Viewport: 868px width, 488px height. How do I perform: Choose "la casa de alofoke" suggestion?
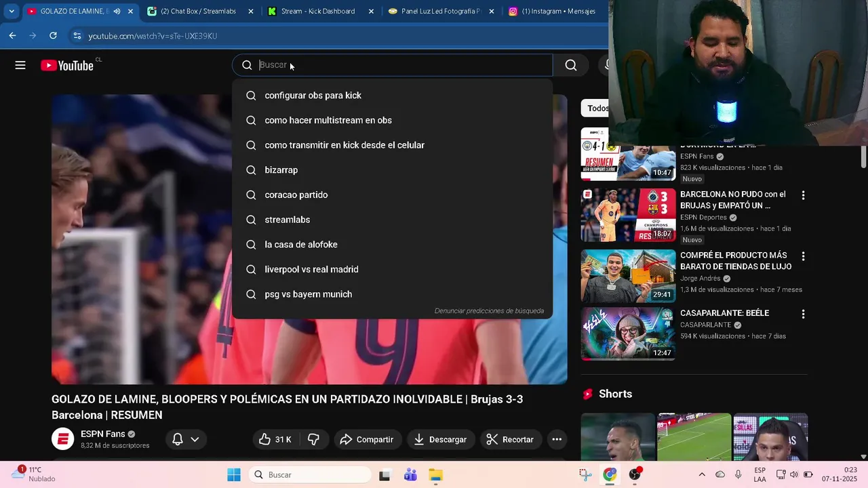pyautogui.click(x=392, y=245)
